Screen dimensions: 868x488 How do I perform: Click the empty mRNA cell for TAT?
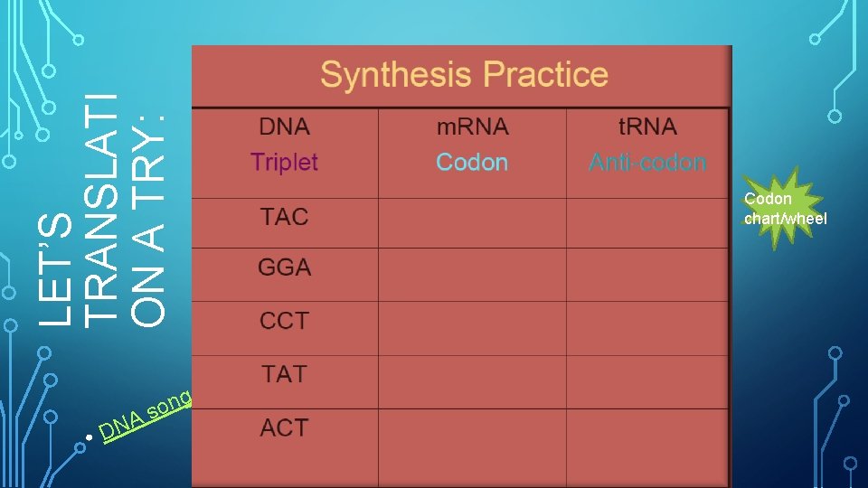[x=472, y=381]
